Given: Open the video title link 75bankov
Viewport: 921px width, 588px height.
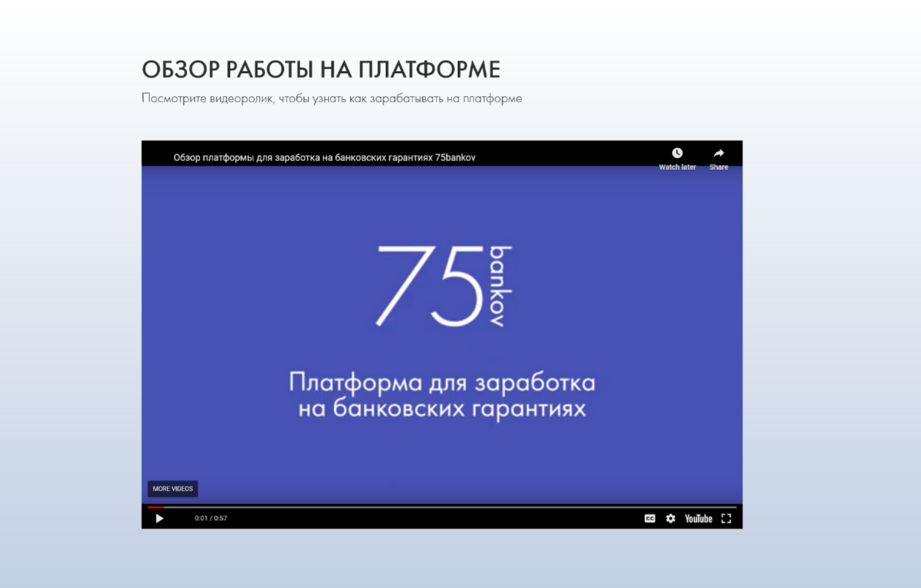Looking at the screenshot, I should click(x=325, y=157).
